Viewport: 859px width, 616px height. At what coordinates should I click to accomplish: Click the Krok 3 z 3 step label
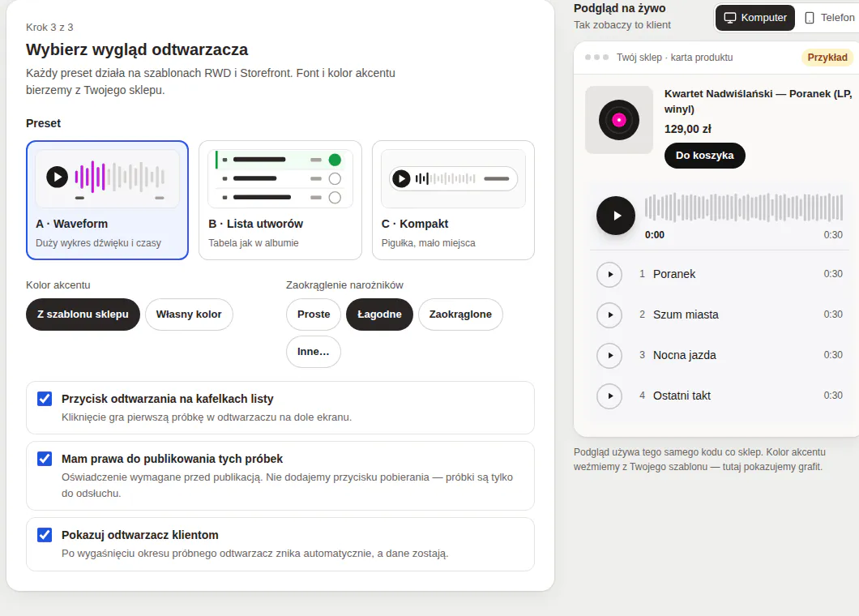[49, 28]
